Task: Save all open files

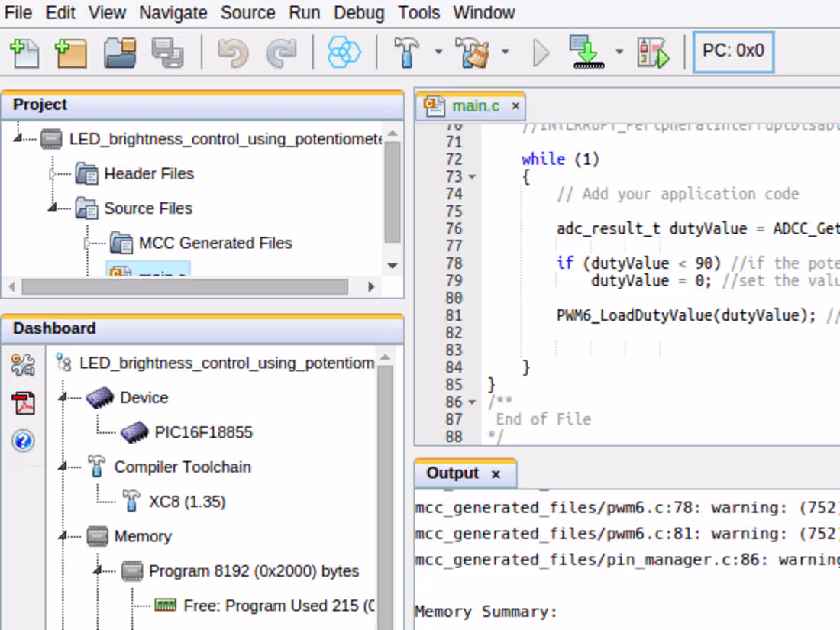Action: tap(168, 53)
